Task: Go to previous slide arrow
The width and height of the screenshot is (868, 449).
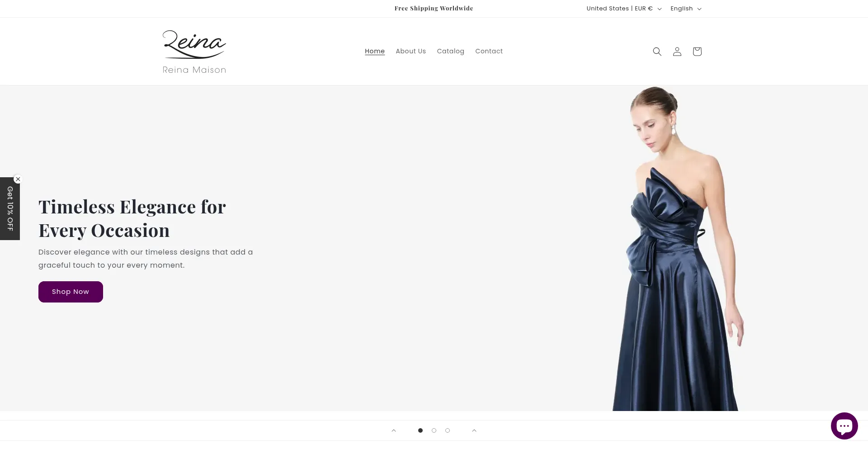Action: [394, 430]
